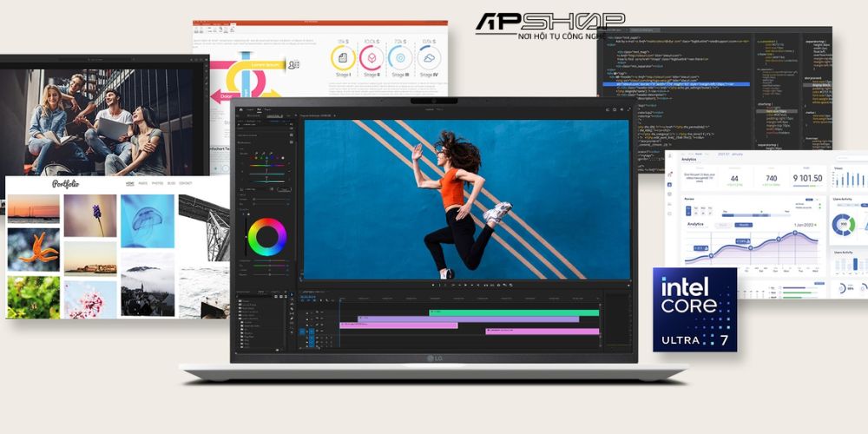
Task: Open the green plant thumbnail in Portfolio
Action: pyautogui.click(x=33, y=297)
